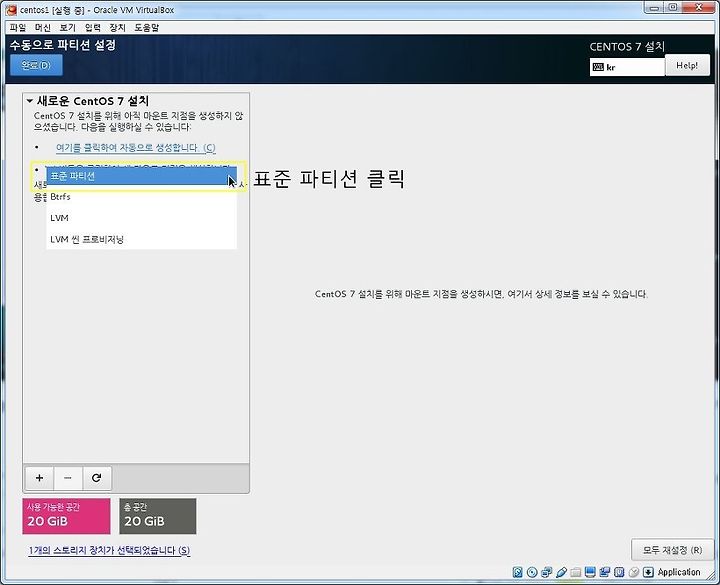The height and width of the screenshot is (585, 720).
Task: Click the network adapters status icon
Action: click(x=546, y=572)
